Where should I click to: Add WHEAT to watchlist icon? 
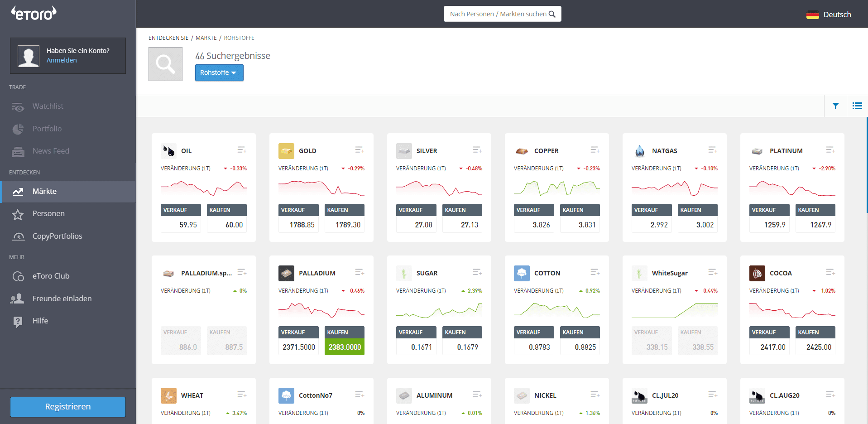[x=242, y=395]
